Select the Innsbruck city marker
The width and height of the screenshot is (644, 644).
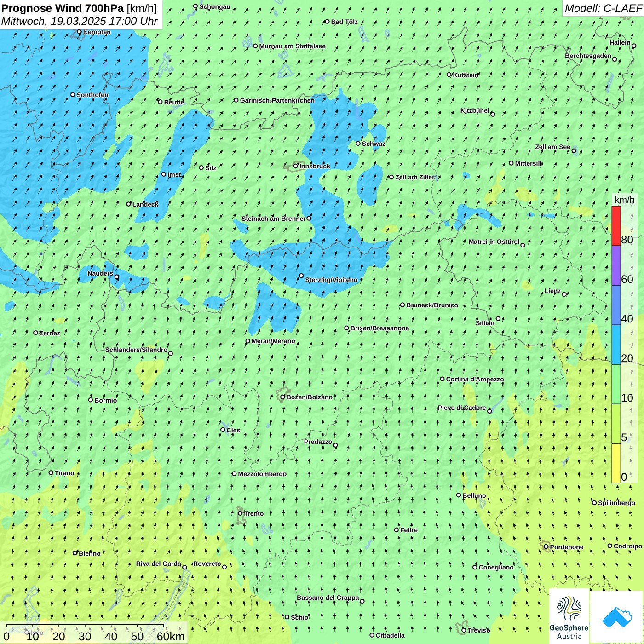pos(296,166)
